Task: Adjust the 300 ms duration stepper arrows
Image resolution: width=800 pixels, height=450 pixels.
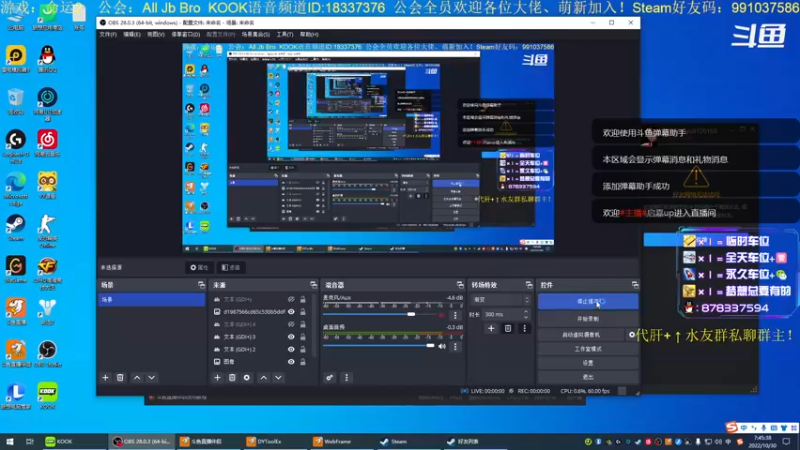Action: click(x=526, y=314)
